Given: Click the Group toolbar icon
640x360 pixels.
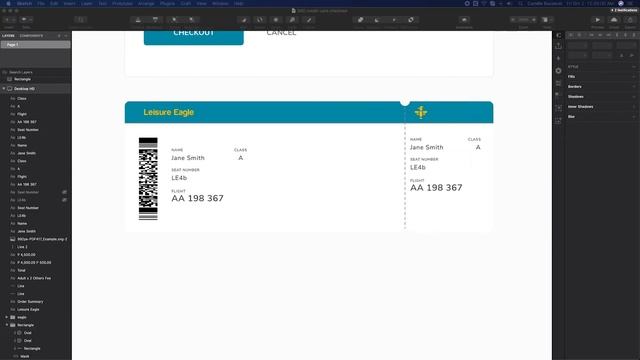Looking at the screenshot, I should point(174,20).
